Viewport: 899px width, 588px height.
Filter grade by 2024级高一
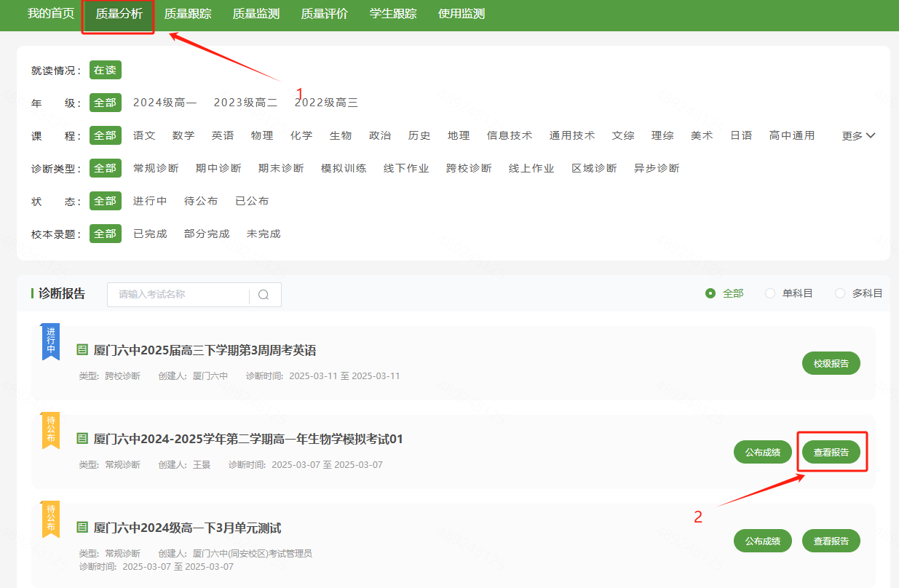[x=165, y=103]
